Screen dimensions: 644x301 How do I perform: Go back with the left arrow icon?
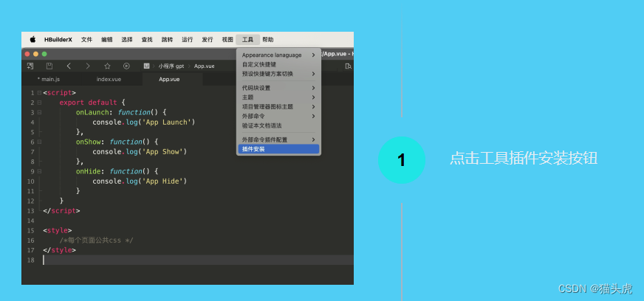pos(69,66)
